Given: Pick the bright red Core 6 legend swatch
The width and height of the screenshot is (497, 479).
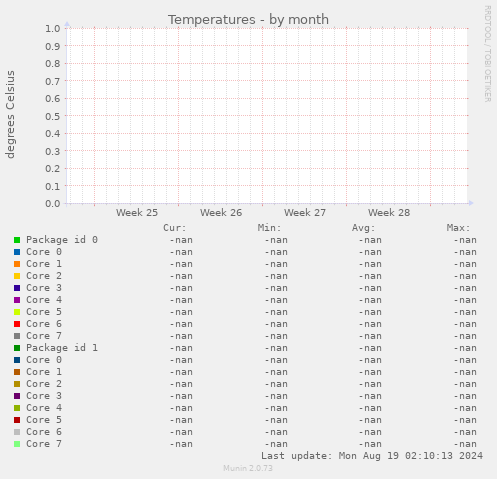Looking at the screenshot, I should click(17, 324).
